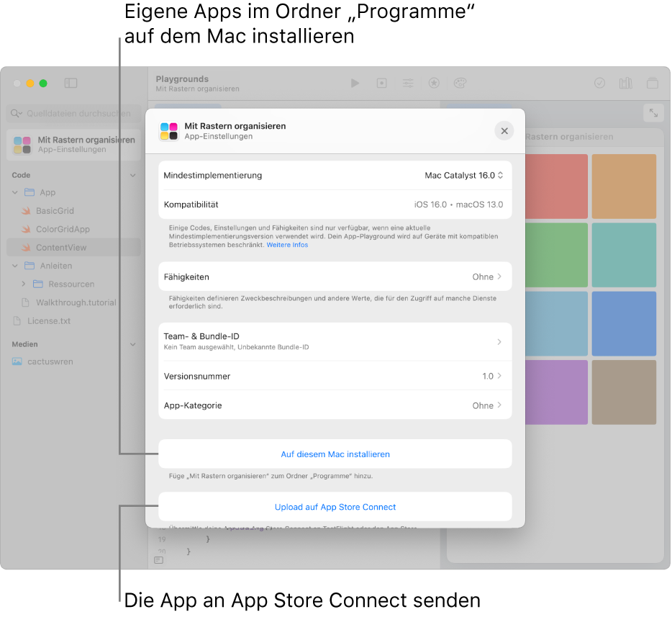
Task: Open the Mac Catalyst 16.0 version popup
Action: click(x=464, y=176)
